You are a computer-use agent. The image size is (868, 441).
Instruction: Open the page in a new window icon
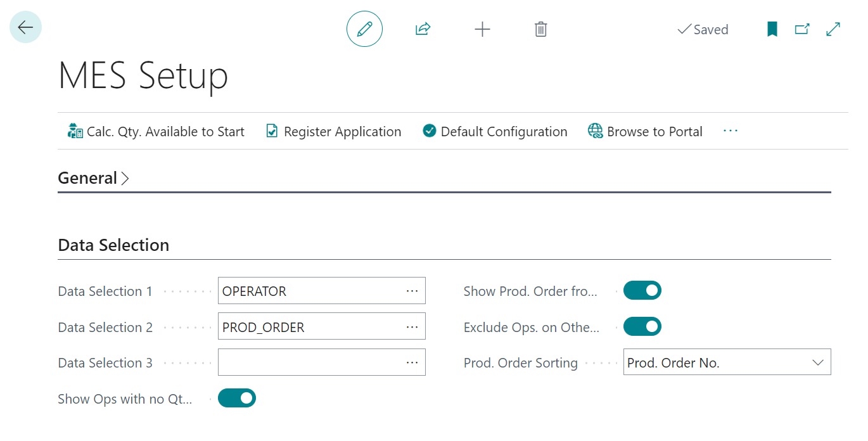[x=802, y=29]
